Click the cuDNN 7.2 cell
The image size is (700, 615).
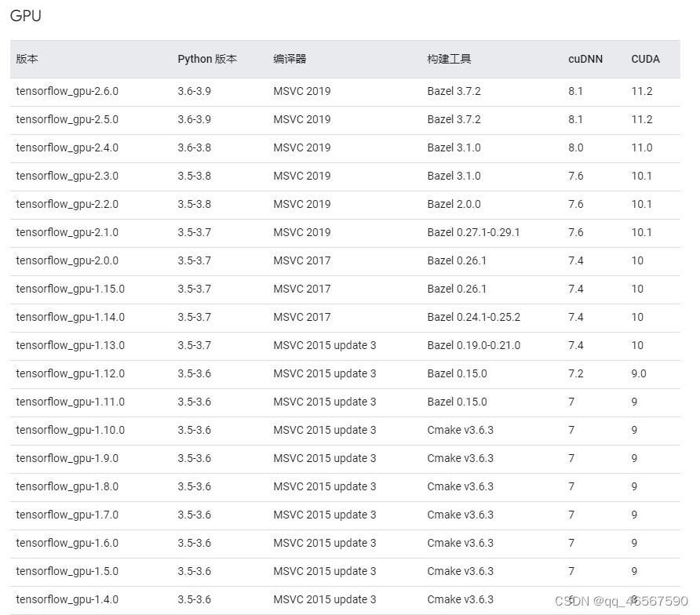pos(576,373)
